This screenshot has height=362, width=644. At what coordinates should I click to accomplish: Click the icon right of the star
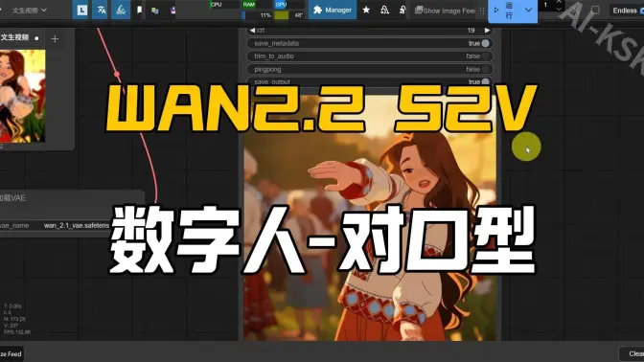tap(385, 10)
